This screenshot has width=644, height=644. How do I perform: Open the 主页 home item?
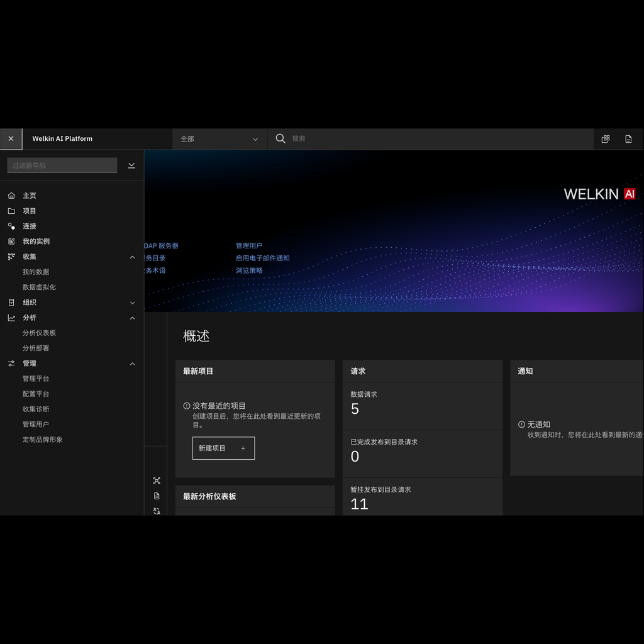(x=30, y=196)
